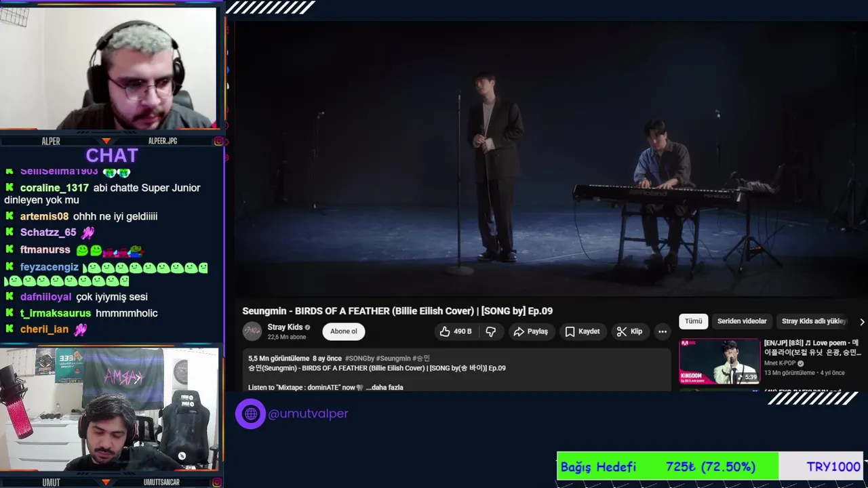Click the dislike thumbs-down icon

[x=491, y=331]
